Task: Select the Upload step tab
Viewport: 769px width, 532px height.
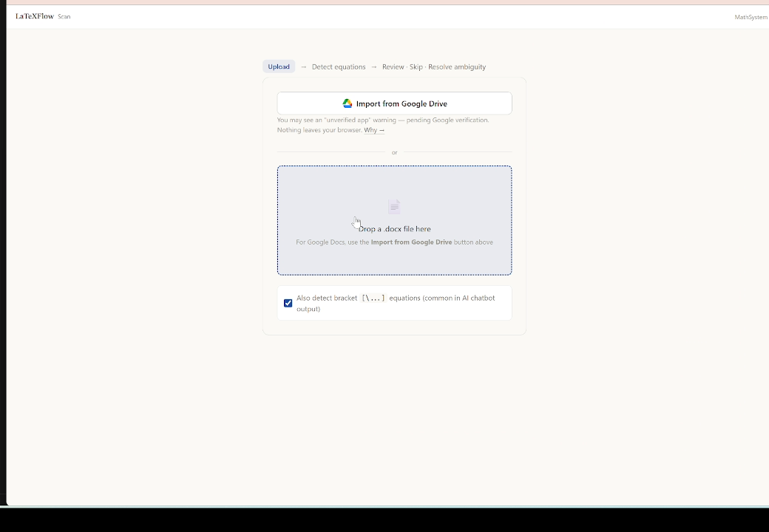Action: pos(279,66)
